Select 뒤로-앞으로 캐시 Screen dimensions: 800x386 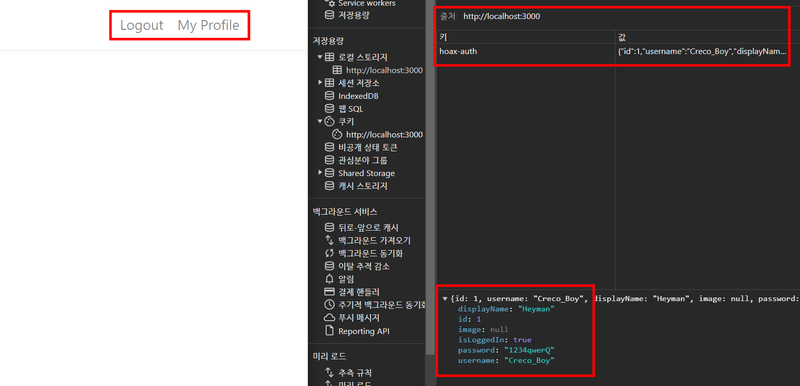point(368,227)
